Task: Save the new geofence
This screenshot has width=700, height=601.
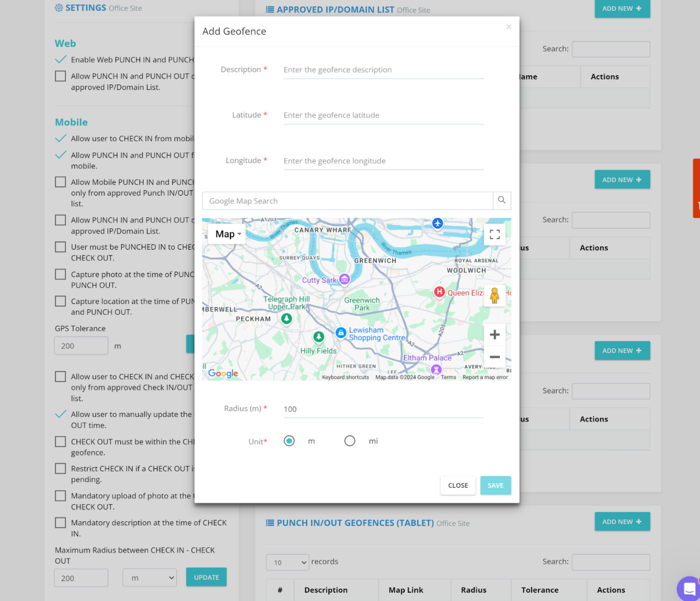Action: [x=495, y=485]
